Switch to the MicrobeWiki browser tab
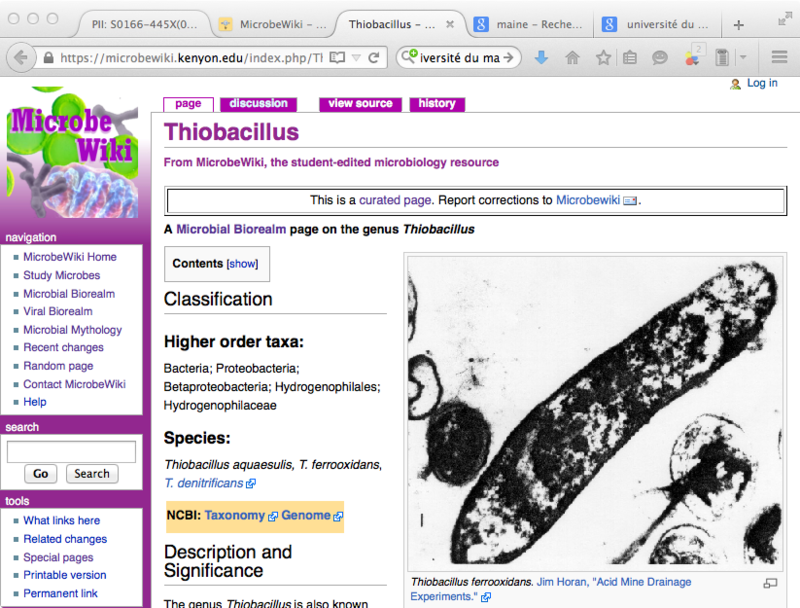The width and height of the screenshot is (800, 608). click(275, 24)
